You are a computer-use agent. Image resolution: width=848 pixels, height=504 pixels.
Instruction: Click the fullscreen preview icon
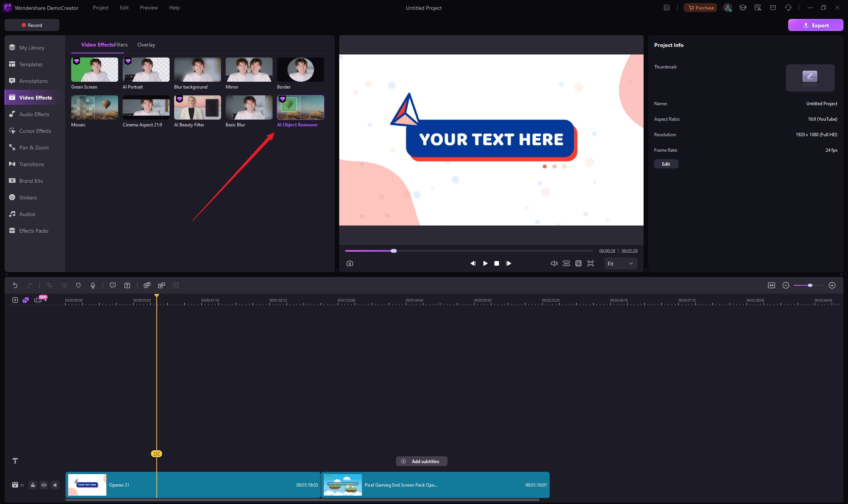[x=591, y=263]
